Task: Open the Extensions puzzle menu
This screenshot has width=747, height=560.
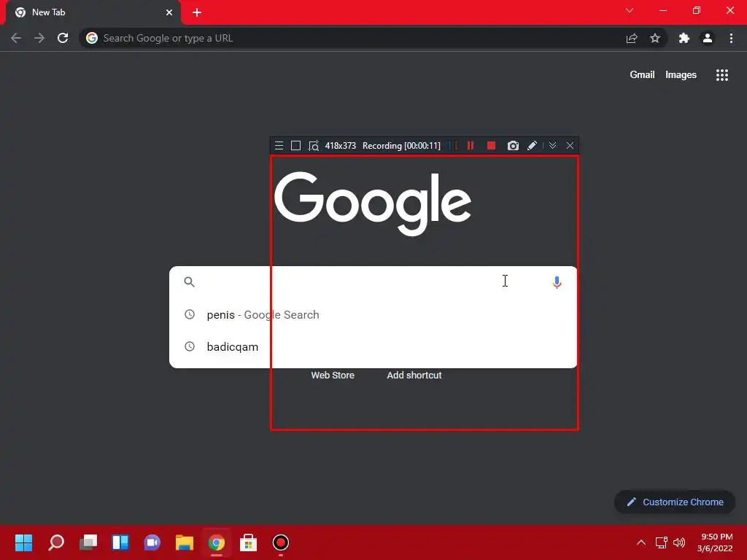Action: [684, 38]
